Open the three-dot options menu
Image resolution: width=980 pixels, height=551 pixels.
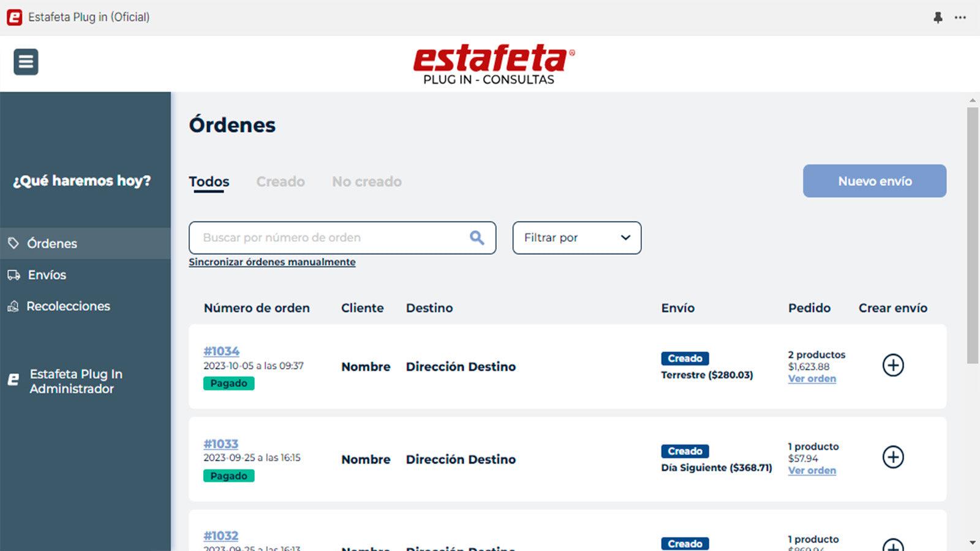tap(960, 17)
